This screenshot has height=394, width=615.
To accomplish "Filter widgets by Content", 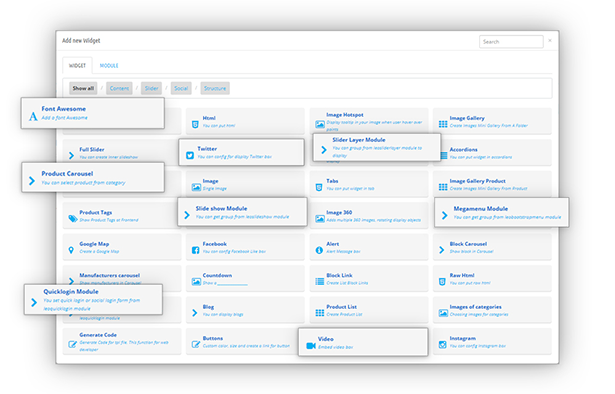I will pos(119,88).
